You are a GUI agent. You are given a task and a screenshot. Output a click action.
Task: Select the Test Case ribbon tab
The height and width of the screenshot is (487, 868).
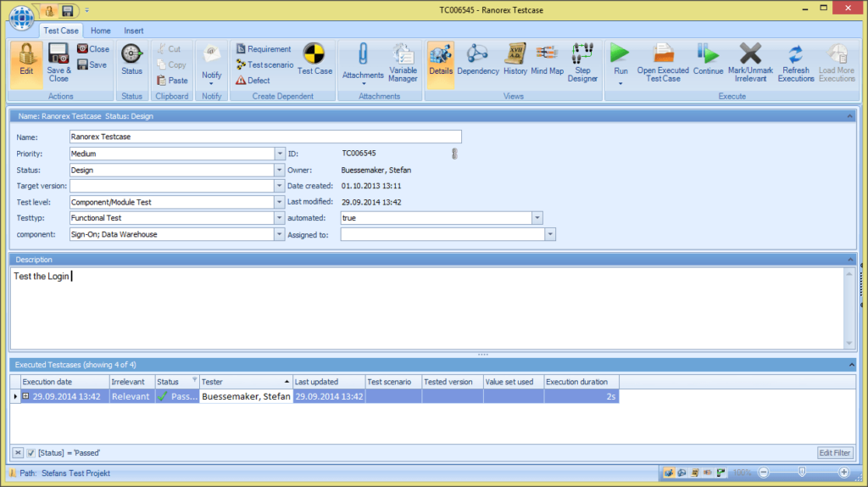(61, 31)
